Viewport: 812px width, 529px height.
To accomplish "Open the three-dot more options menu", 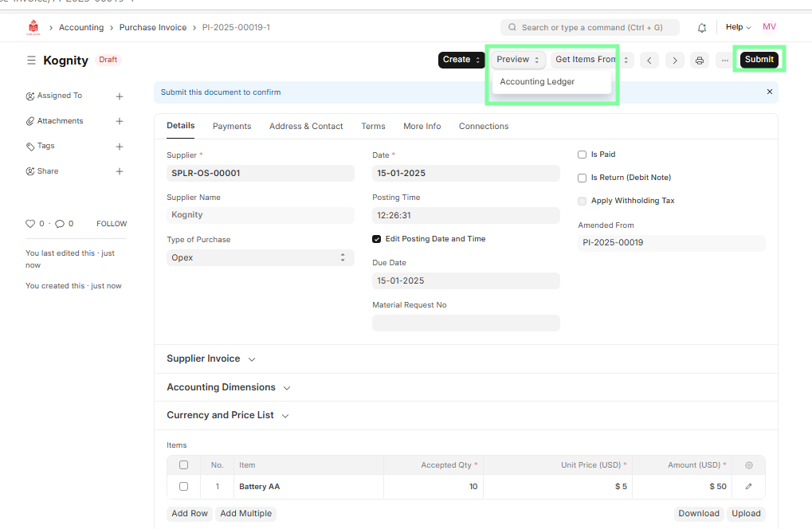I will 724,61.
